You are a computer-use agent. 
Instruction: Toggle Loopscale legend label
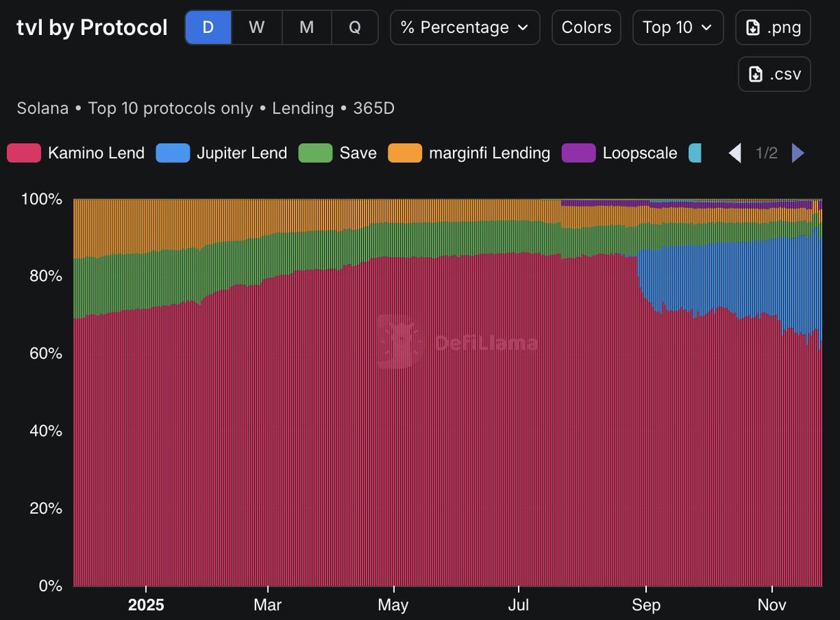point(640,153)
